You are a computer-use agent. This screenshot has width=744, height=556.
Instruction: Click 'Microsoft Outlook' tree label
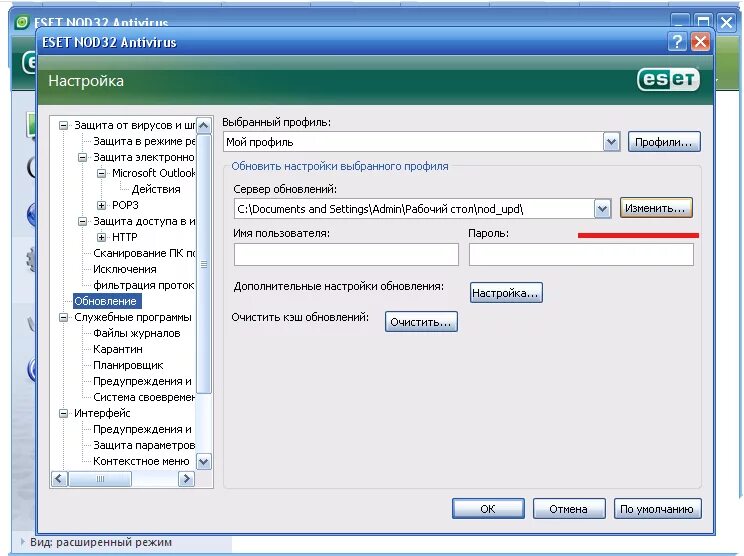153,173
